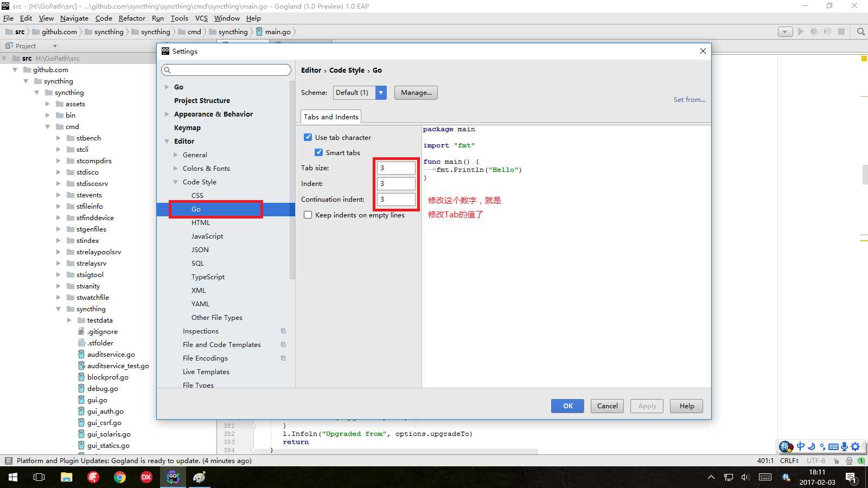Click the read-only lock icon in status bar
Screen dimensions: 868x488
[837, 461]
